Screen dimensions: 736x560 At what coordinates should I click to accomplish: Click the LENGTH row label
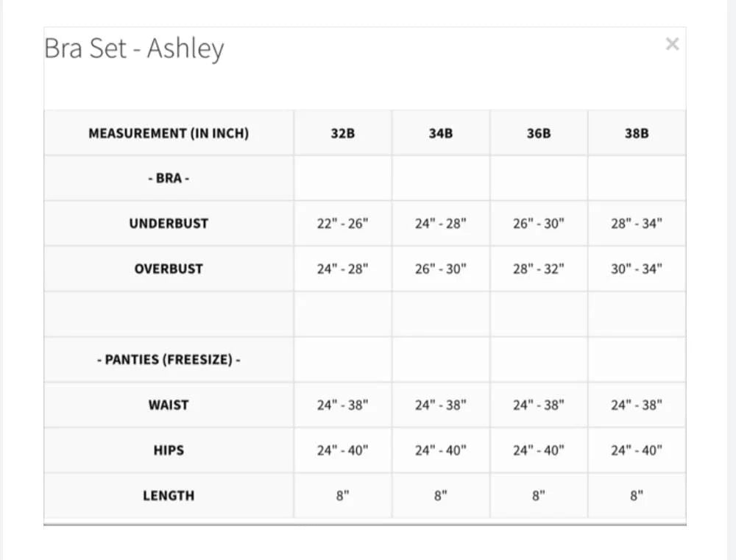pyautogui.click(x=169, y=495)
